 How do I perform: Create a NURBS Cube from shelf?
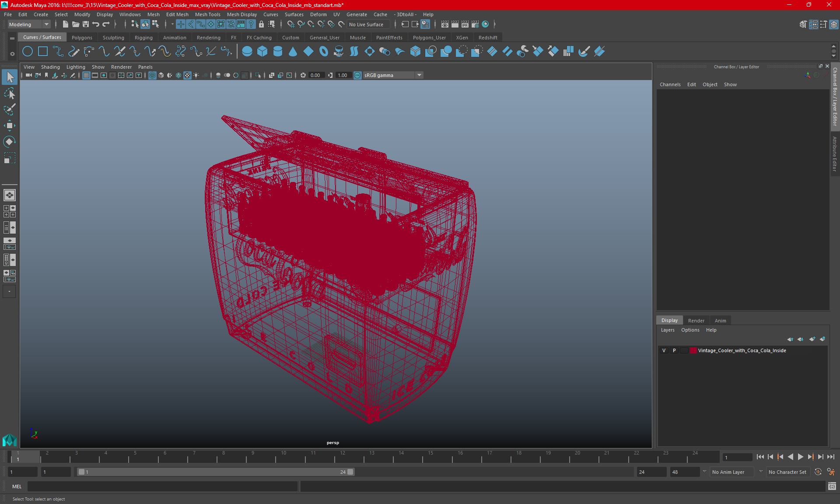point(262,52)
